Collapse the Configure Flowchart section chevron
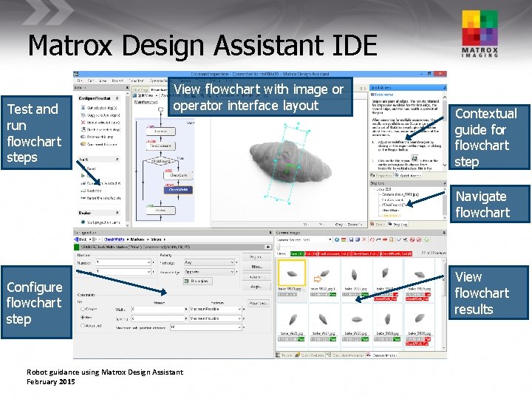Image resolution: width=532 pixels, height=399 pixels. (117, 98)
